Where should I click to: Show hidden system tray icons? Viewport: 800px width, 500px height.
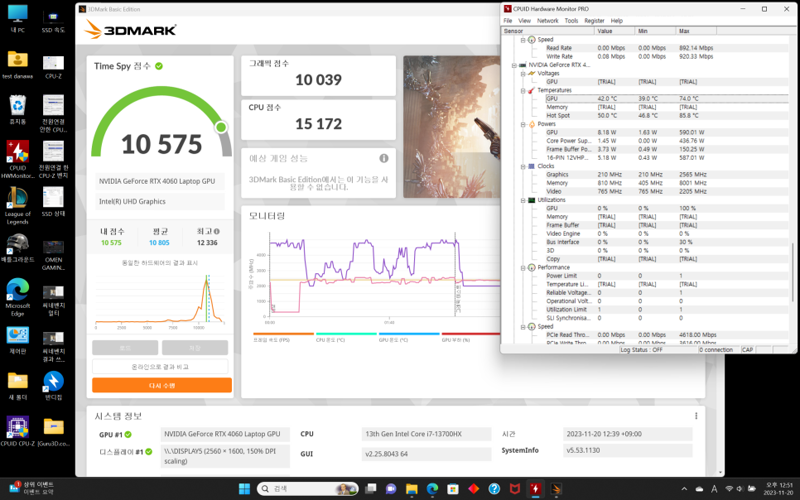(x=684, y=489)
